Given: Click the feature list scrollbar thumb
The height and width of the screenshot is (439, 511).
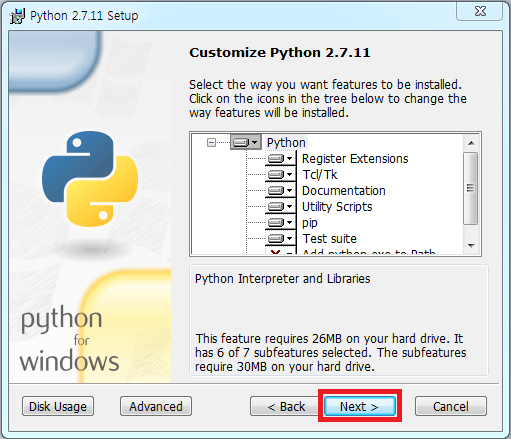Looking at the screenshot, I should coord(471,188).
